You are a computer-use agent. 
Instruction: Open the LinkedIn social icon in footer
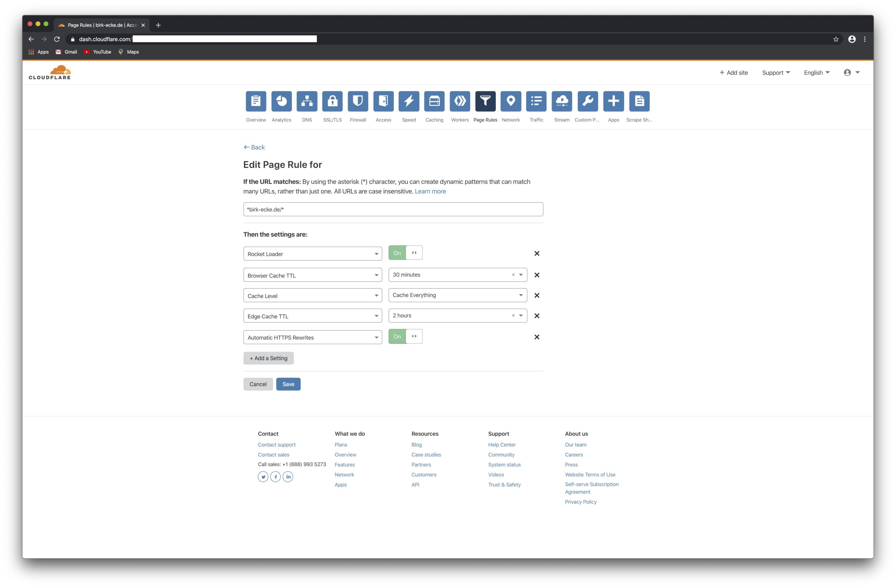click(288, 477)
